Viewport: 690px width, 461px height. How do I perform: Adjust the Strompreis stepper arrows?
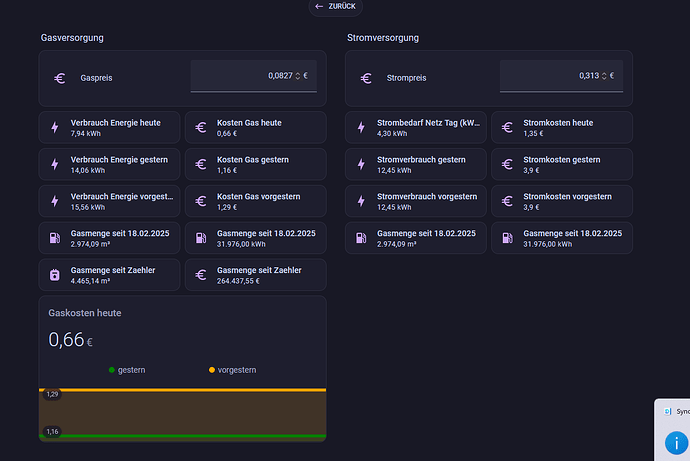[604, 76]
